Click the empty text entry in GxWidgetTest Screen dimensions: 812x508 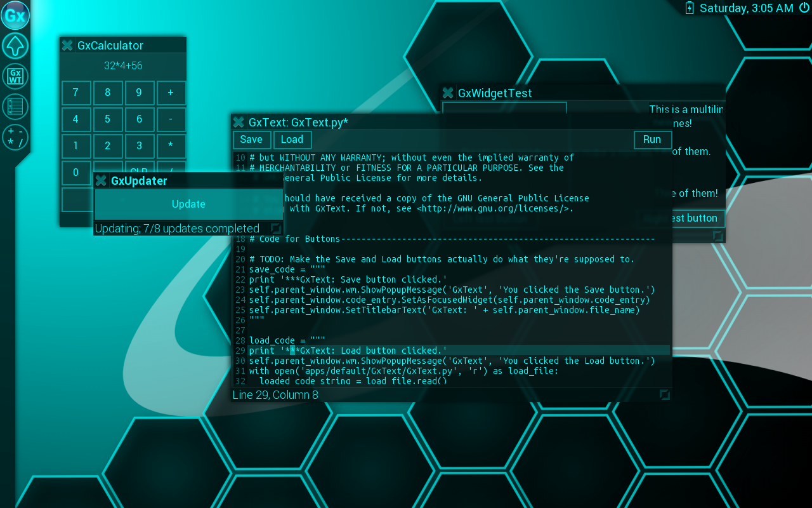(x=504, y=108)
